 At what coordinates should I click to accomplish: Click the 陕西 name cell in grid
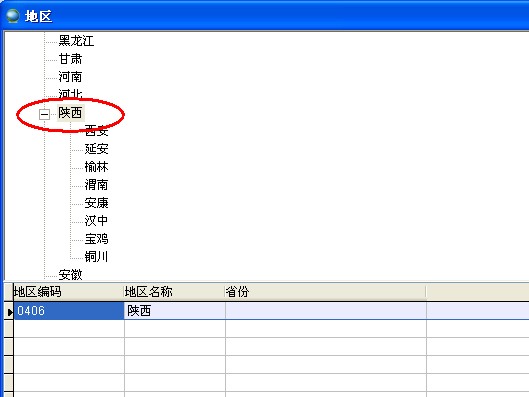175,311
